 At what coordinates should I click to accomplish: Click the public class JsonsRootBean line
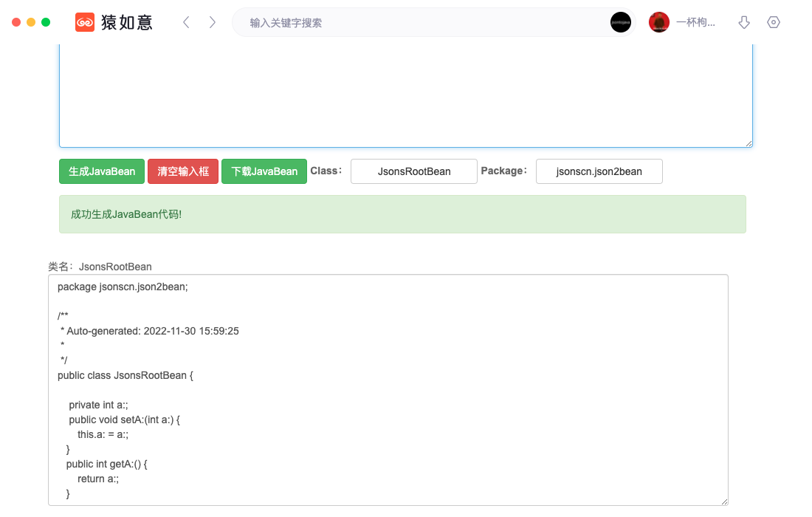pyautogui.click(x=125, y=376)
